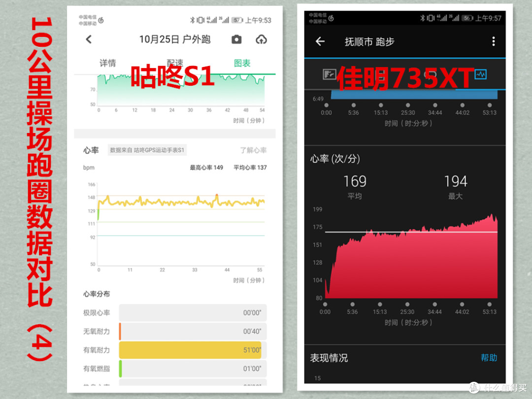532x399 pixels.
Task: Open camera icon in Codoon header
Action: 236,39
